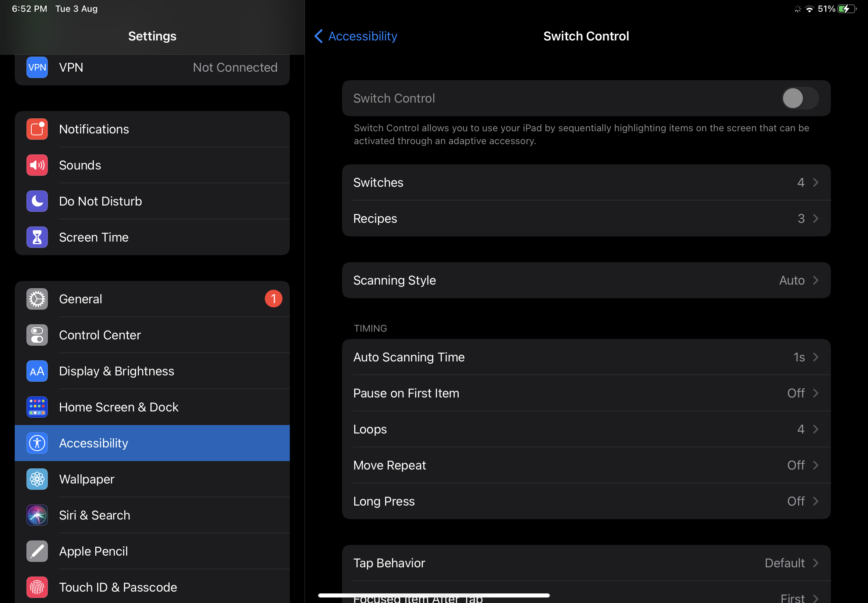Click the Screen Time hourglass icon
The height and width of the screenshot is (603, 868).
37,237
